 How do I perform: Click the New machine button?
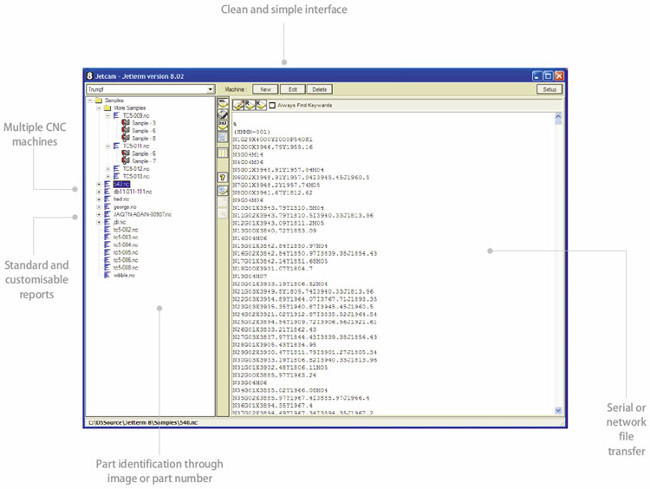click(265, 89)
